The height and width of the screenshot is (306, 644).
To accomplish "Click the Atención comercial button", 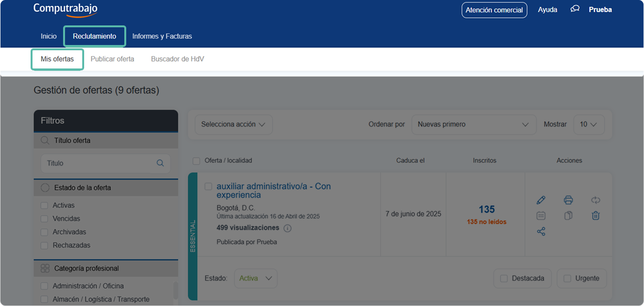I will tap(494, 10).
